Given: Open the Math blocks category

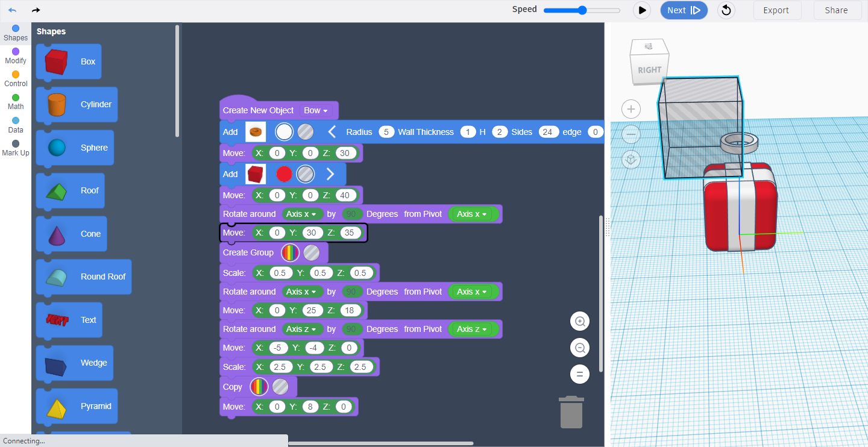Looking at the screenshot, I should point(15,101).
